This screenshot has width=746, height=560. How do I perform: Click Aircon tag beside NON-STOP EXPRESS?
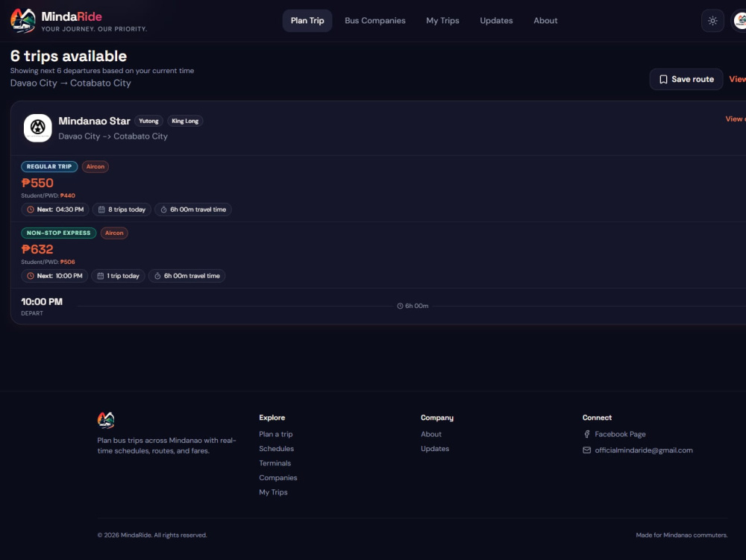(x=114, y=233)
